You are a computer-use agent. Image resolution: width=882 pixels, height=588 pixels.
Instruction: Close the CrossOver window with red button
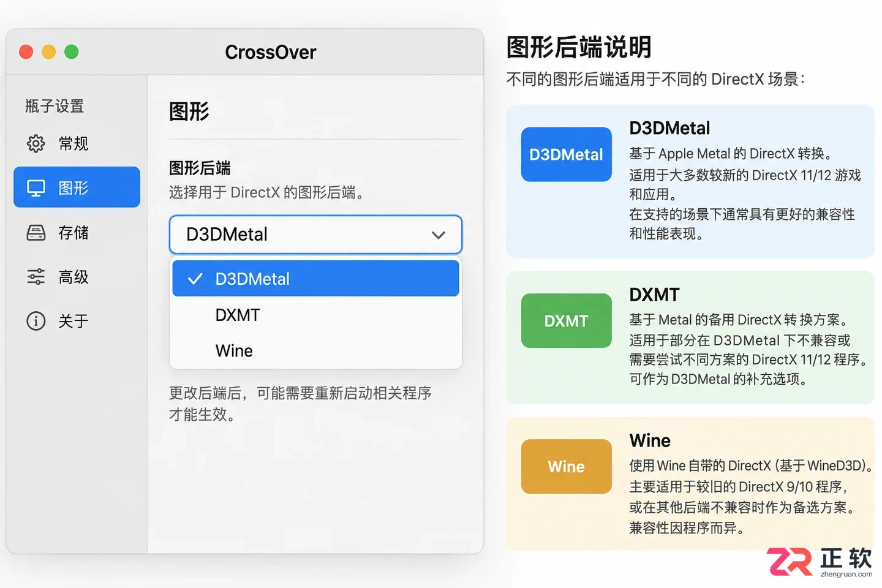coord(26,52)
